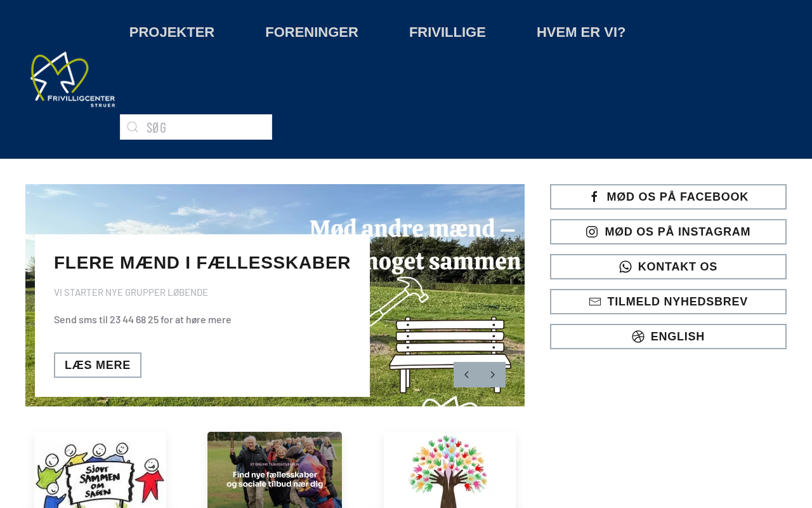Open the Hvem er vi? menu
The width and height of the screenshot is (812, 508).
[x=581, y=32]
